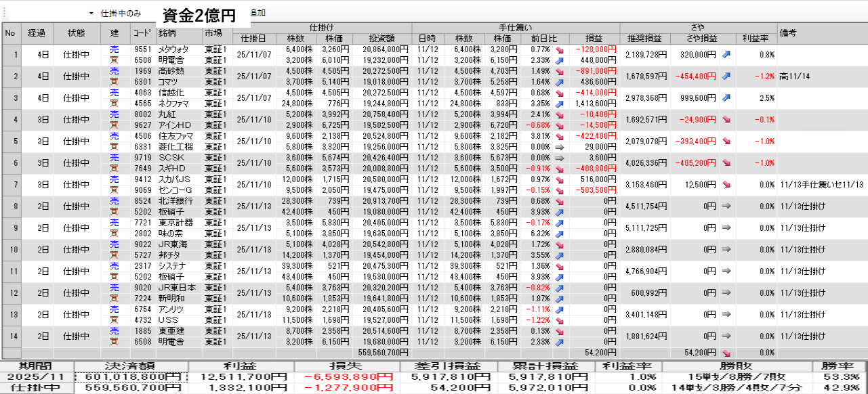The width and height of the screenshot is (868, 394).
Task: Toggle the 仕掛中のみ filter option
Action: pos(121,14)
